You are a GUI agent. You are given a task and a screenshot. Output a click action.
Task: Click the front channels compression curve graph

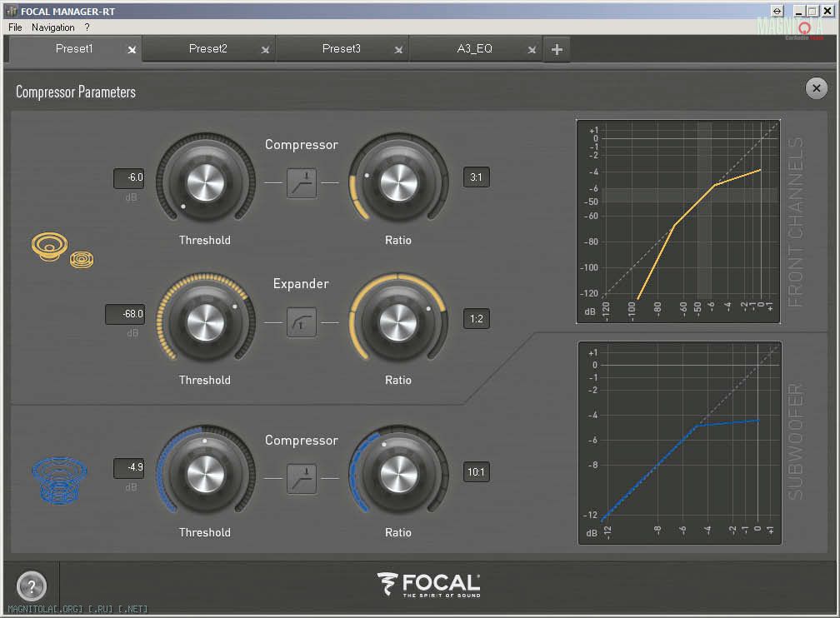[678, 222]
